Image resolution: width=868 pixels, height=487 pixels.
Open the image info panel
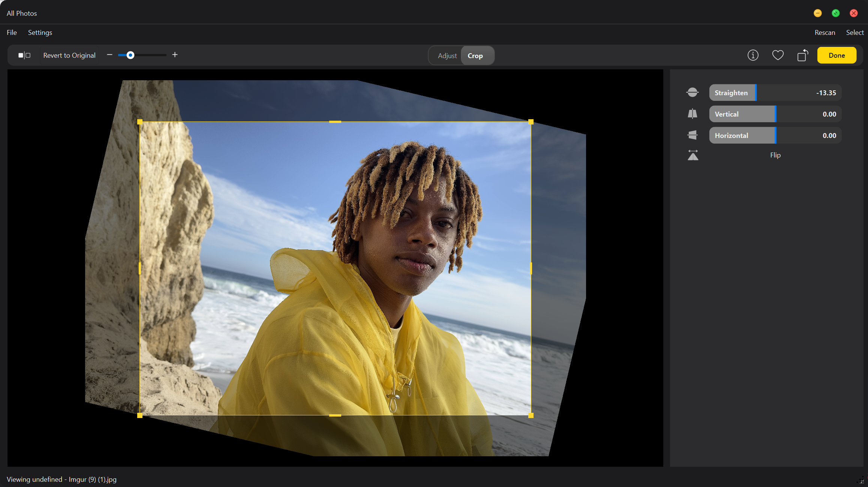[x=753, y=55]
